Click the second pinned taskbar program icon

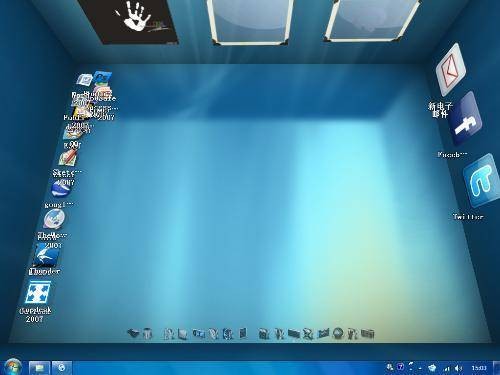click(62, 368)
